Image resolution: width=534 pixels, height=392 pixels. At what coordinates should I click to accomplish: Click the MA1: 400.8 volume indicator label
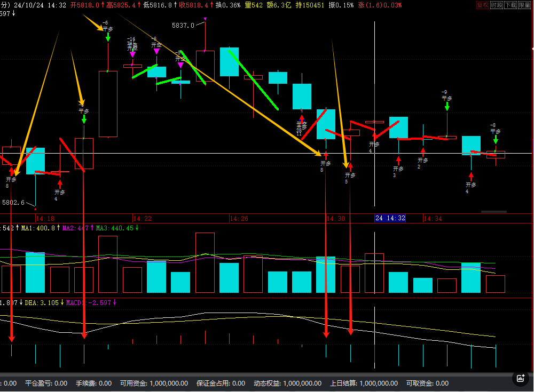click(41, 228)
